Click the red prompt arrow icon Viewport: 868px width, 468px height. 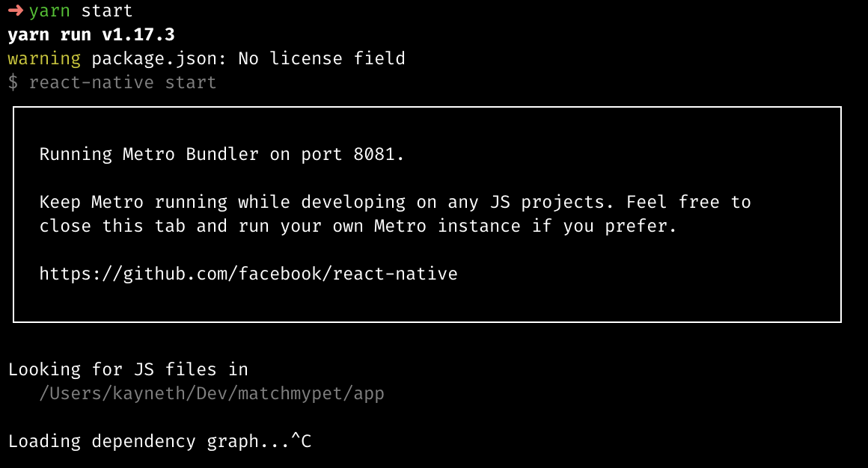[x=15, y=10]
